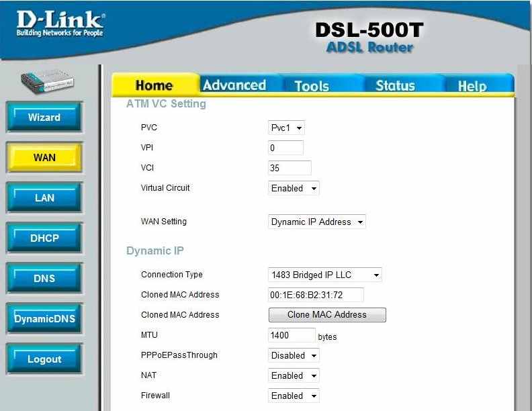Screen dimensions: 532x411
Task: Select the WAN sidebar button
Action: tap(44, 157)
